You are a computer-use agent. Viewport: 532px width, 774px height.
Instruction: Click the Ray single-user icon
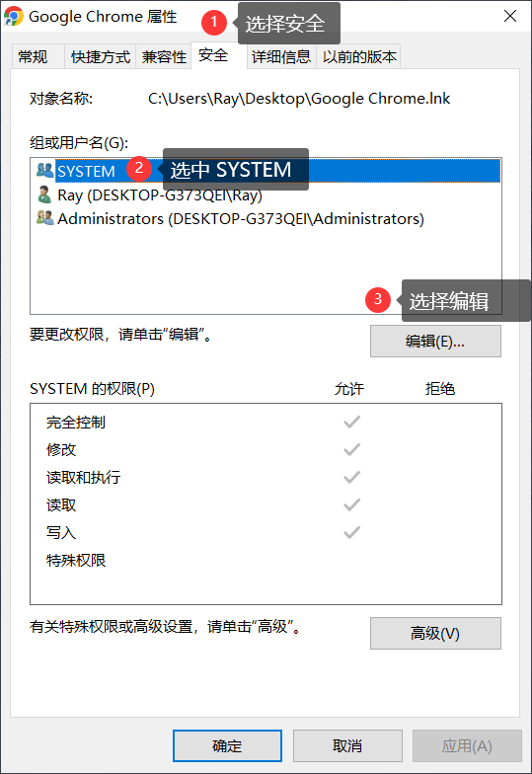[44, 194]
